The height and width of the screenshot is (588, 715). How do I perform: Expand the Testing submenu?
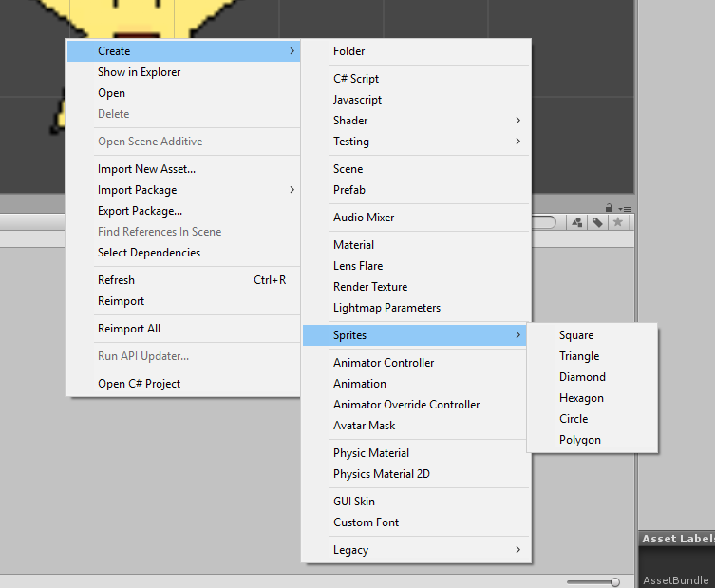416,142
